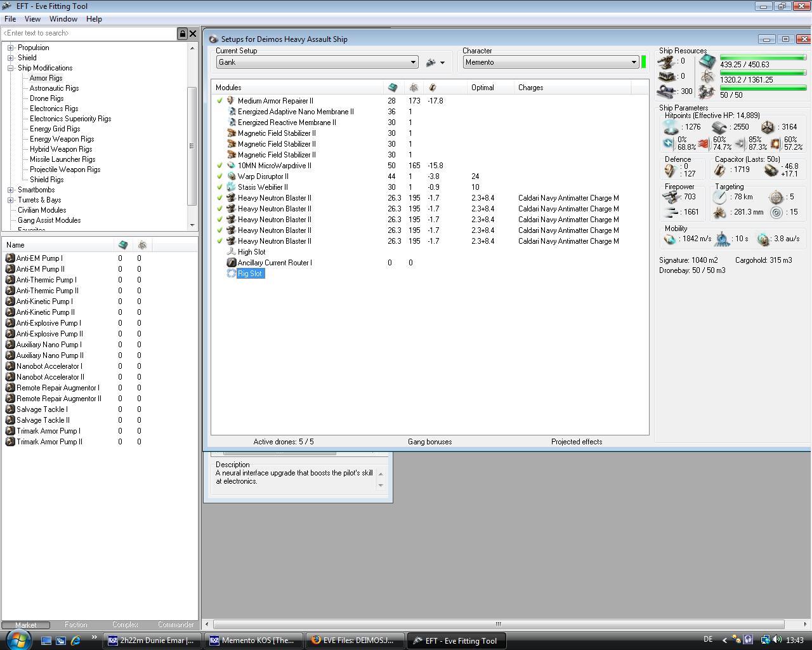Screen dimensions: 812x650
Task: Click the capacitor column header icon in Modules
Action: click(433, 88)
